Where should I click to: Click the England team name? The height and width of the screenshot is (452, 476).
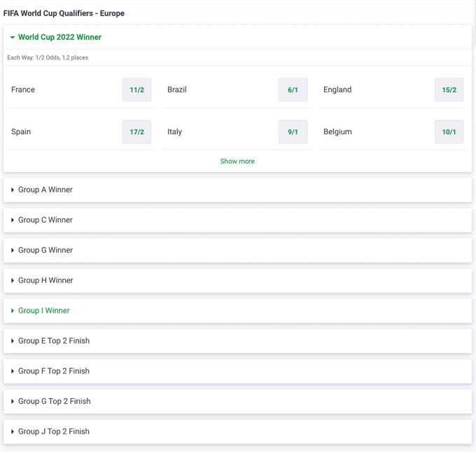point(337,90)
